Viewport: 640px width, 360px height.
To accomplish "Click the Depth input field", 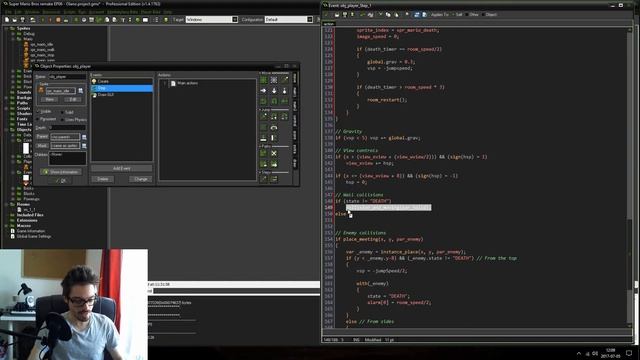I will (67, 128).
